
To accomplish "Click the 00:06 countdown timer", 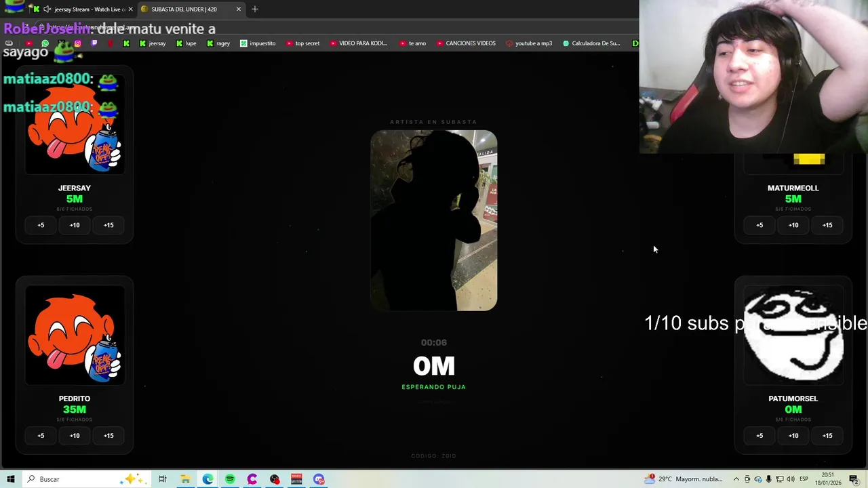I will 434,342.
